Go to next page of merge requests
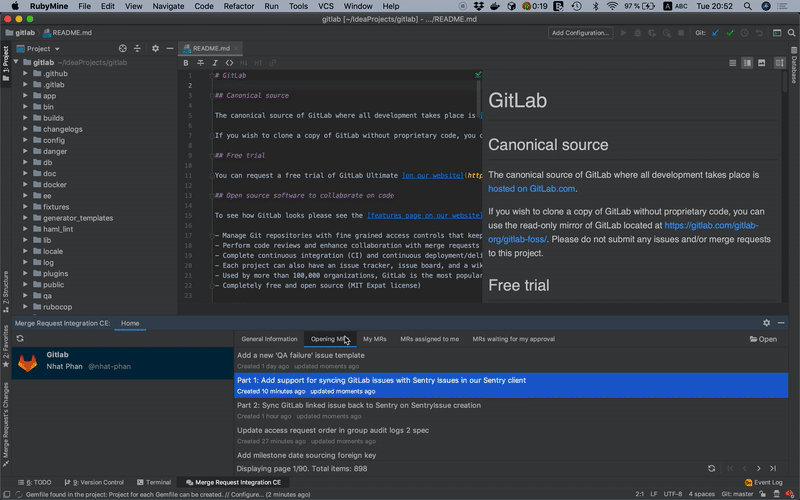The width and height of the screenshot is (800, 500). (759, 468)
